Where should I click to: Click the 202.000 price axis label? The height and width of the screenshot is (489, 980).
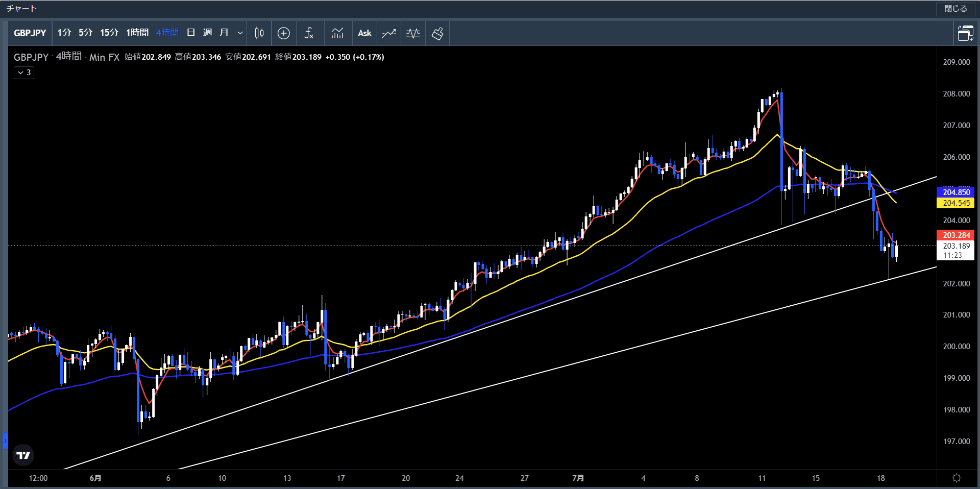[957, 284]
